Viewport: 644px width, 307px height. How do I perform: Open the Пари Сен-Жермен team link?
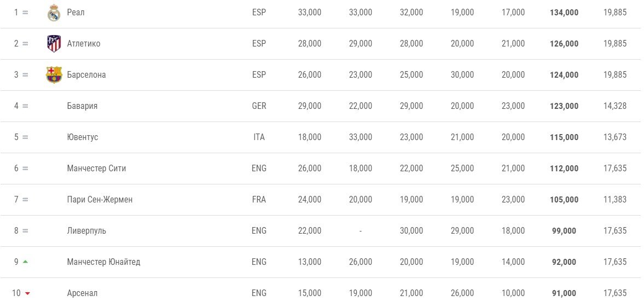point(100,200)
